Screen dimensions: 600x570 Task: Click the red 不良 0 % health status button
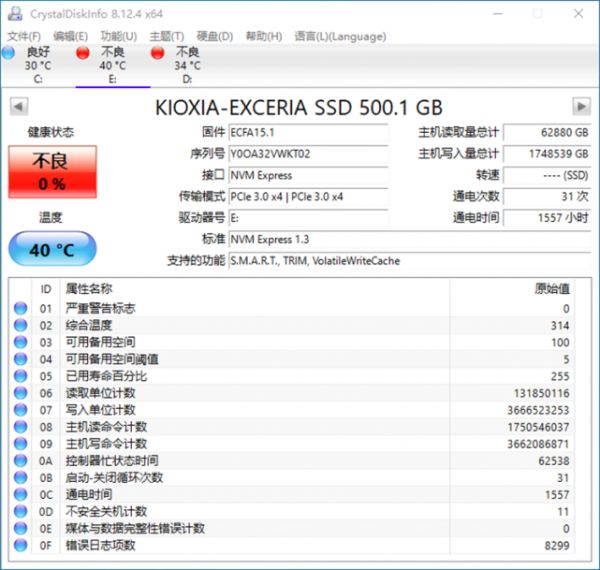coord(52,172)
